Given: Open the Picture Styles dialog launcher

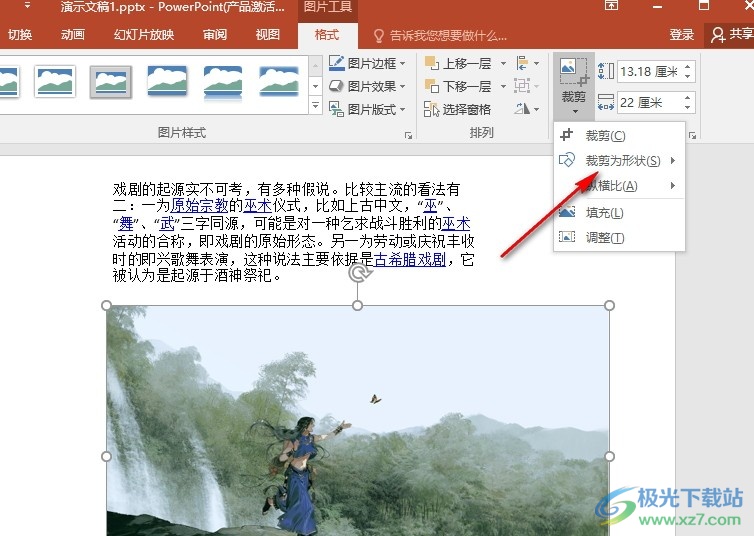Looking at the screenshot, I should click(x=408, y=136).
